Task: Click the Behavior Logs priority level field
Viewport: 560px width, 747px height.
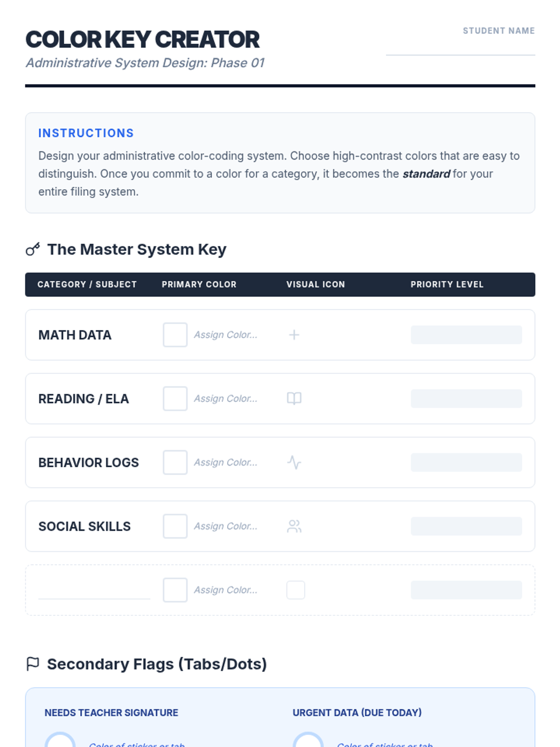Action: point(466,462)
